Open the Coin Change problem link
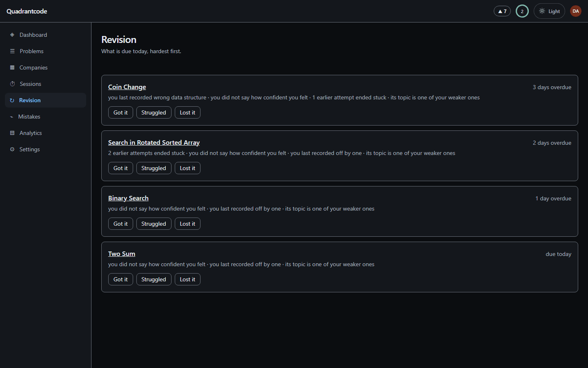588x368 pixels. click(127, 87)
